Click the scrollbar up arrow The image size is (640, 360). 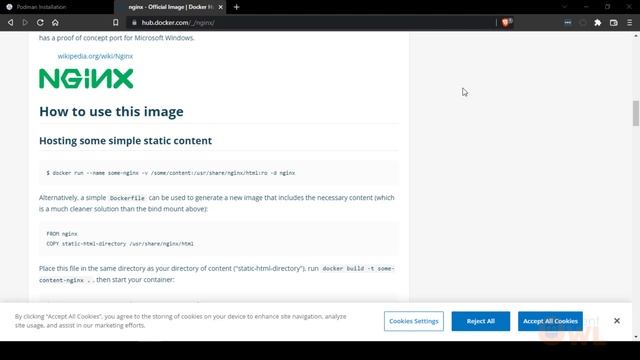[x=636, y=36]
